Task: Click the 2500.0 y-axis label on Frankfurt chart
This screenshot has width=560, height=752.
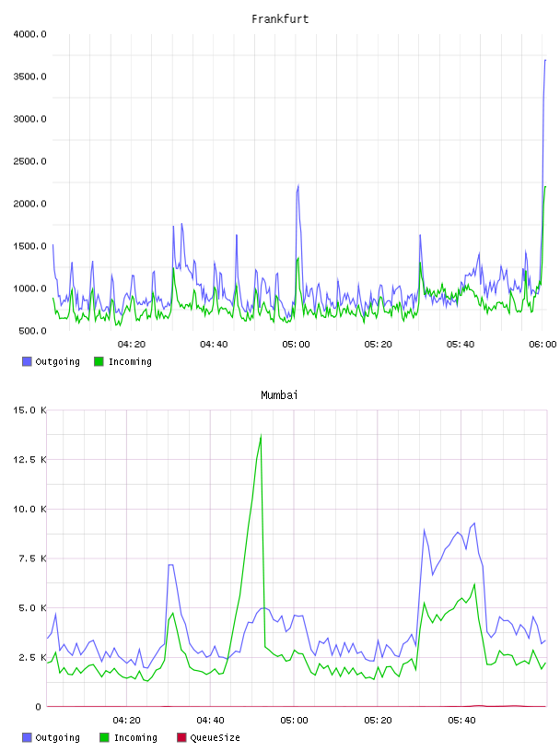Action: click(x=29, y=161)
